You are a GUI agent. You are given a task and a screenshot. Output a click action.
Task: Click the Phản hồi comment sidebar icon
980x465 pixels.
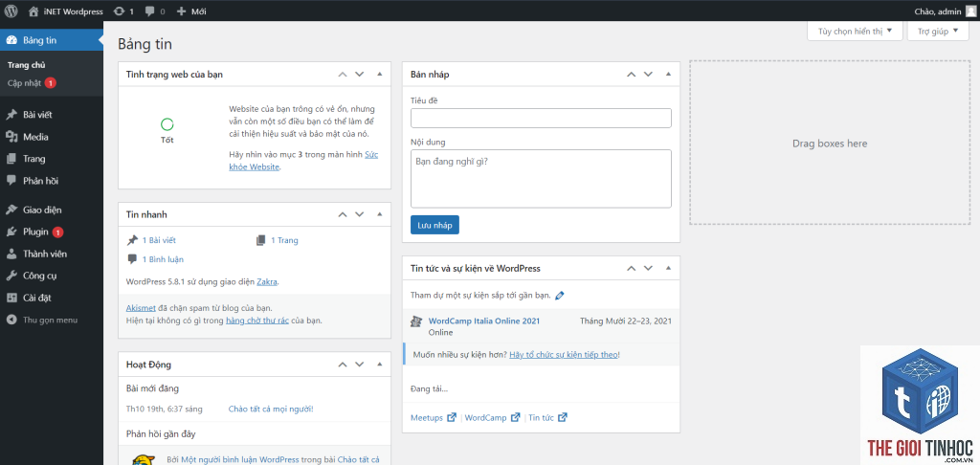pyautogui.click(x=11, y=181)
